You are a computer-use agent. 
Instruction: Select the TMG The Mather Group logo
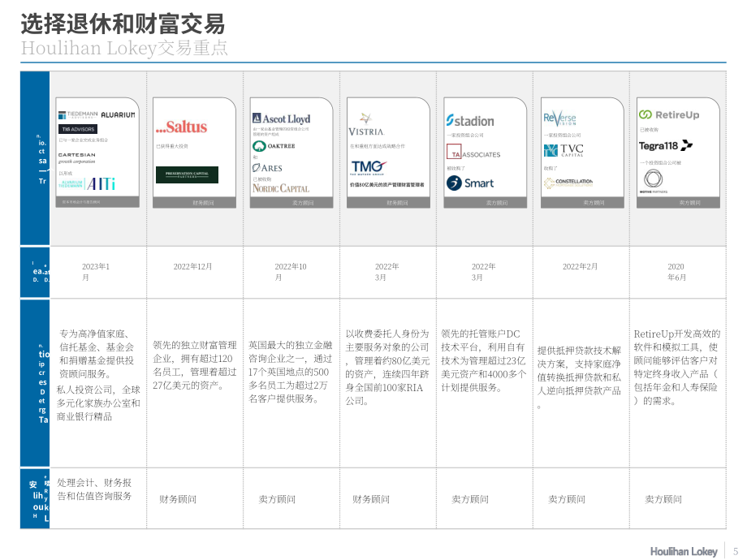click(x=369, y=168)
